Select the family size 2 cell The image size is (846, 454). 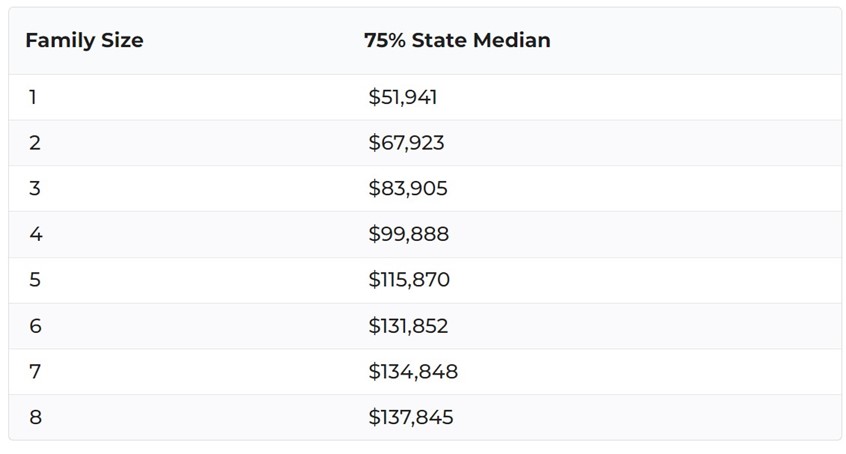[35, 143]
